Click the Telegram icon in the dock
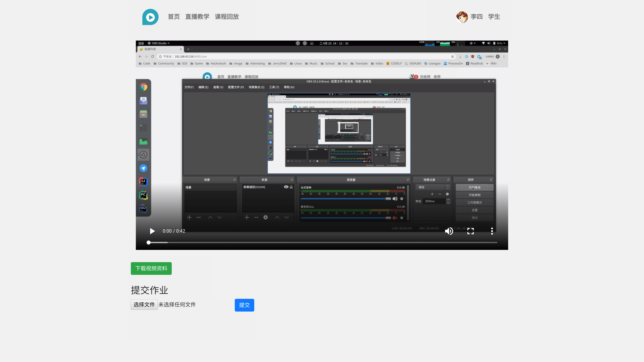644x362 pixels. [143, 168]
